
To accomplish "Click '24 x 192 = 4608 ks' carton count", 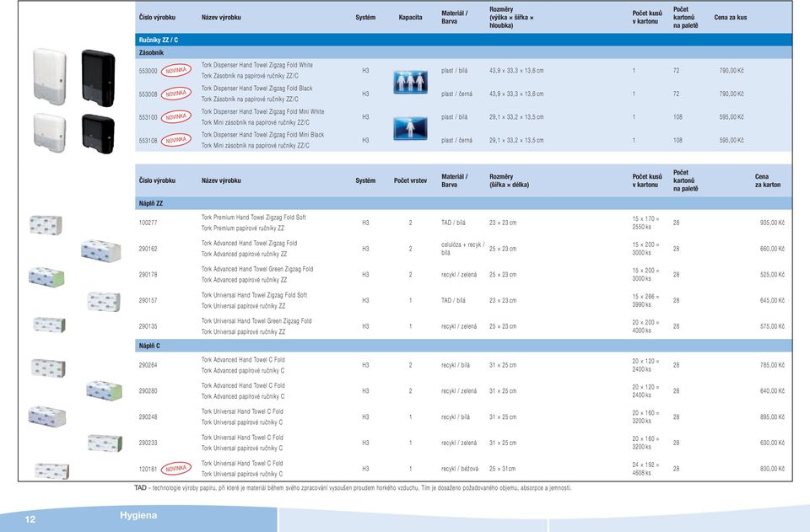I will pyautogui.click(x=645, y=469).
